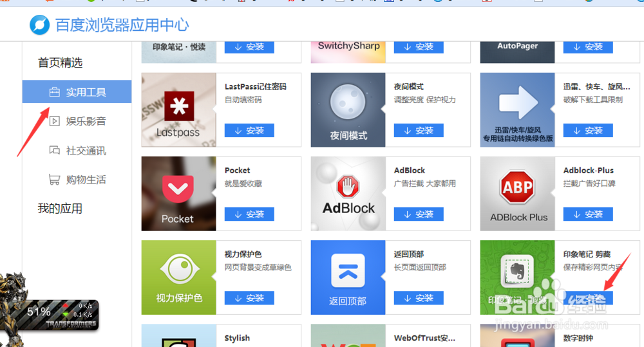Select the 实用工具 category
This screenshot has width=644, height=347.
77,91
